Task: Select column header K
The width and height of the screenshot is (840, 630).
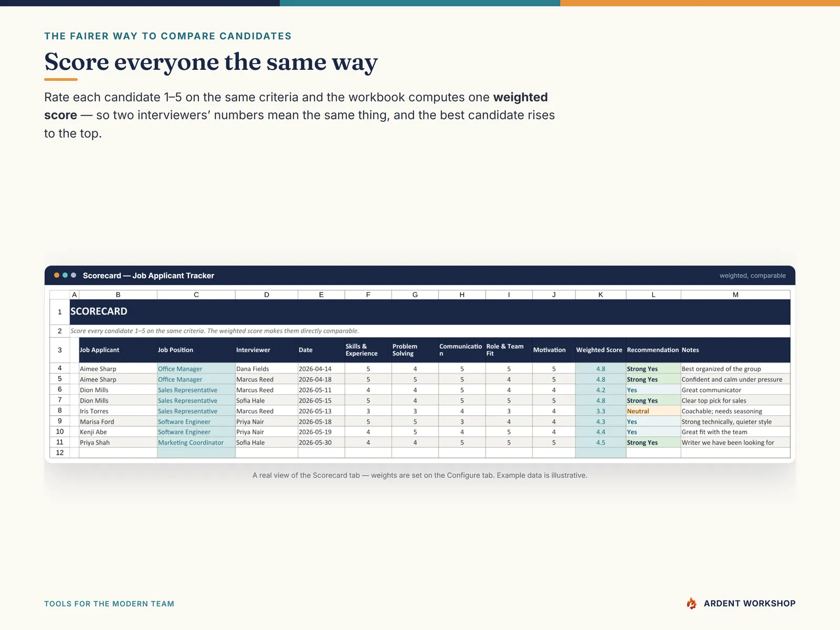Action: tap(601, 295)
